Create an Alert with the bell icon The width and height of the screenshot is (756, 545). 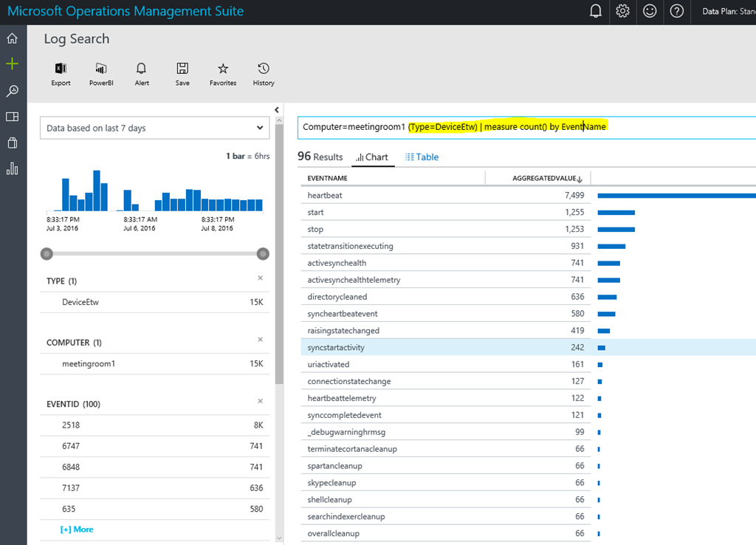(142, 69)
